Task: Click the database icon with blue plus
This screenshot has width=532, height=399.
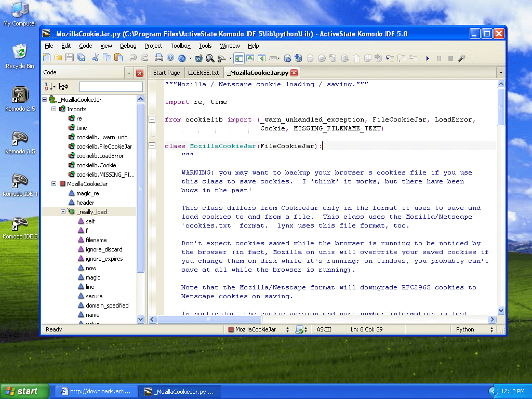Action: pyautogui.click(x=299, y=58)
